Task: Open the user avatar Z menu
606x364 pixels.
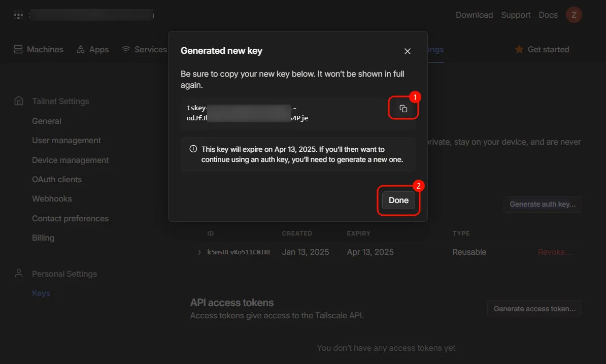Action: click(574, 15)
